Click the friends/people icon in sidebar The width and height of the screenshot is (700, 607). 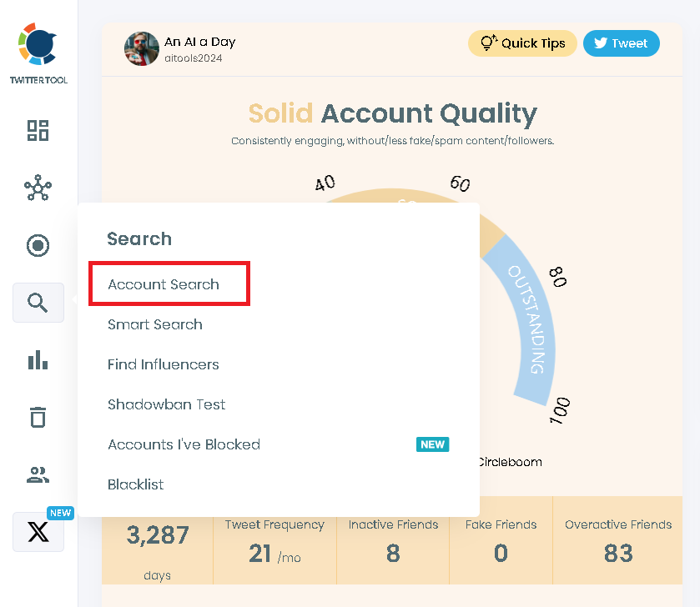[x=38, y=474]
